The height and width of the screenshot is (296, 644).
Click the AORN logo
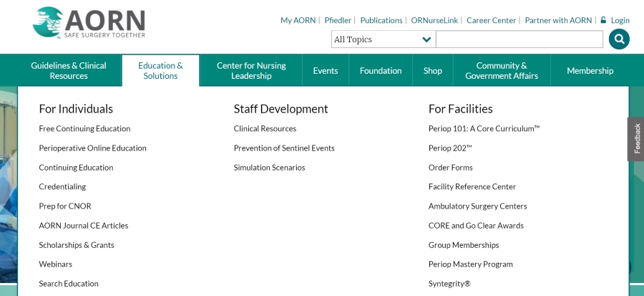89,23
